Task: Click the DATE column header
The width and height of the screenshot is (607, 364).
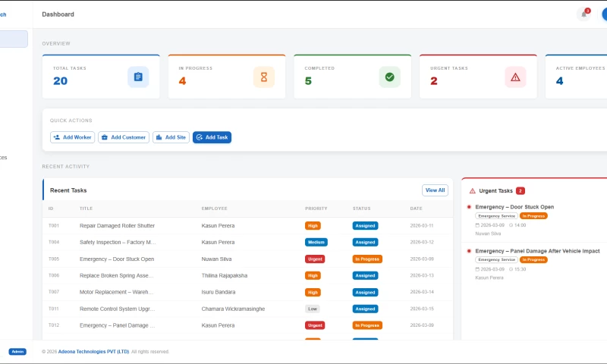Action: tap(416, 209)
